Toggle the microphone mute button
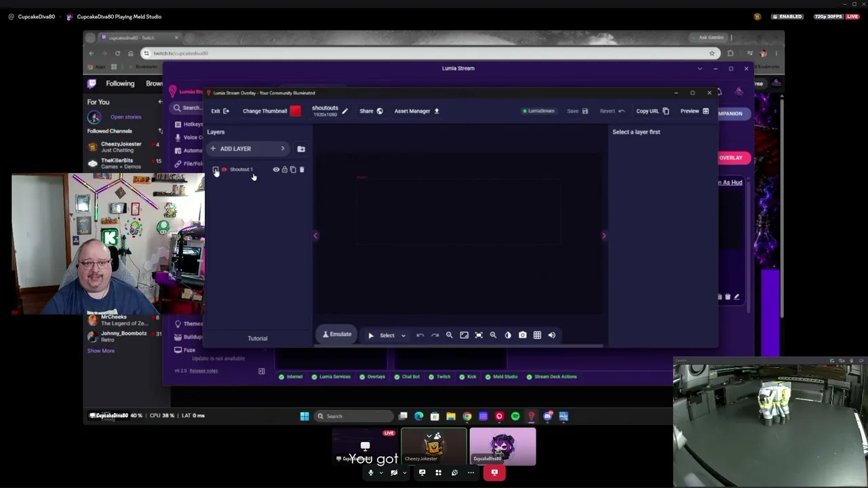The image size is (868, 488). 371,472
